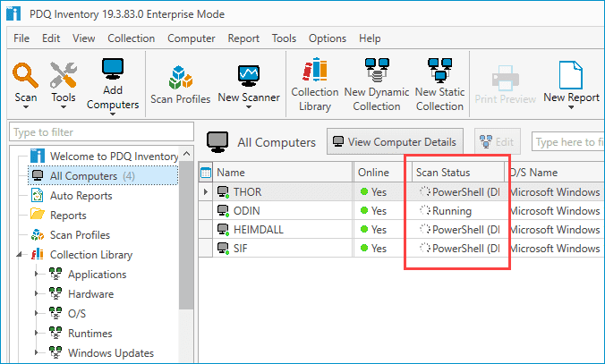Open the Computer menu

192,38
